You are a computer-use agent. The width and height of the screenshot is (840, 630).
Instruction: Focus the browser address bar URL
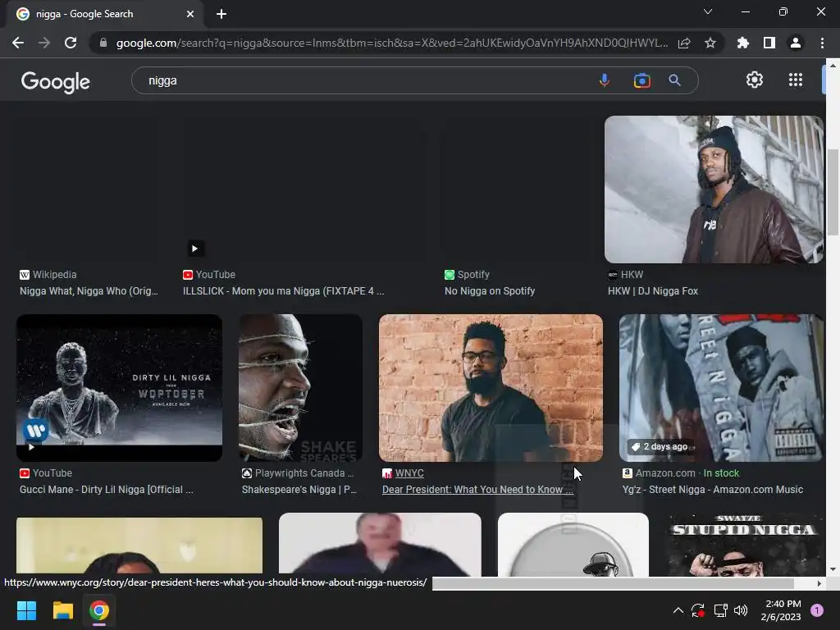(x=391, y=43)
